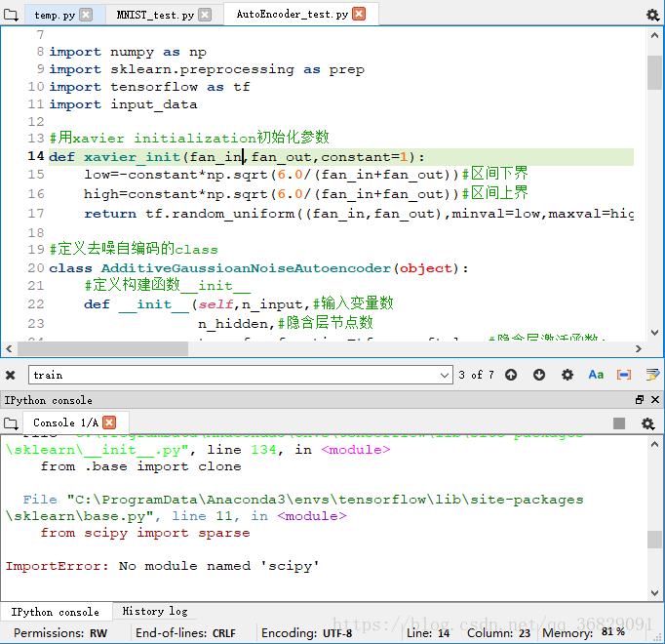Viewport: 665px width, 644px height.
Task: Open the History log tab
Action: coord(155,612)
